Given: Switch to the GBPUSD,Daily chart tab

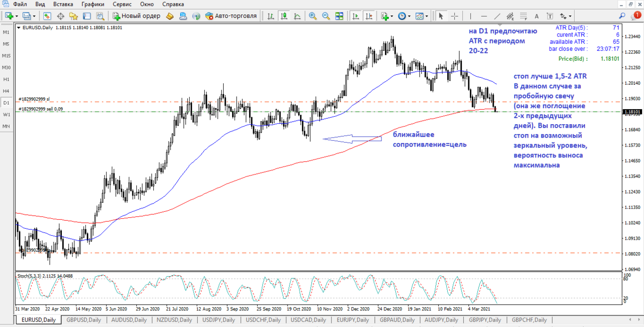Looking at the screenshot, I should click(x=83, y=320).
